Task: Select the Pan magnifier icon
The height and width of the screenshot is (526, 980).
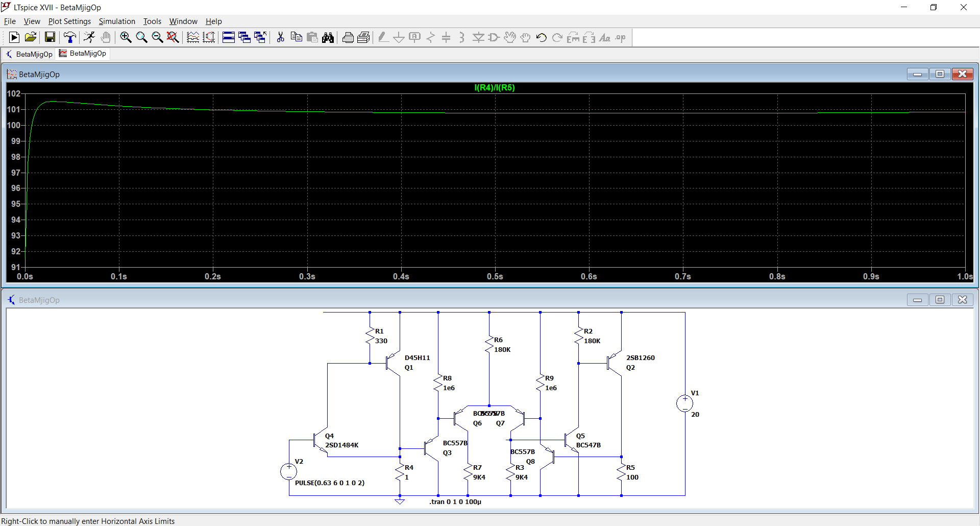Action: (141, 37)
